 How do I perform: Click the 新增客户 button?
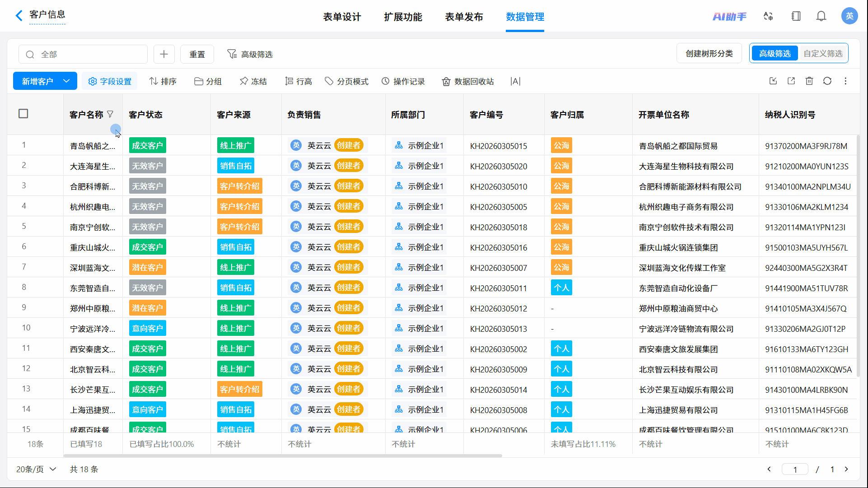click(x=37, y=81)
